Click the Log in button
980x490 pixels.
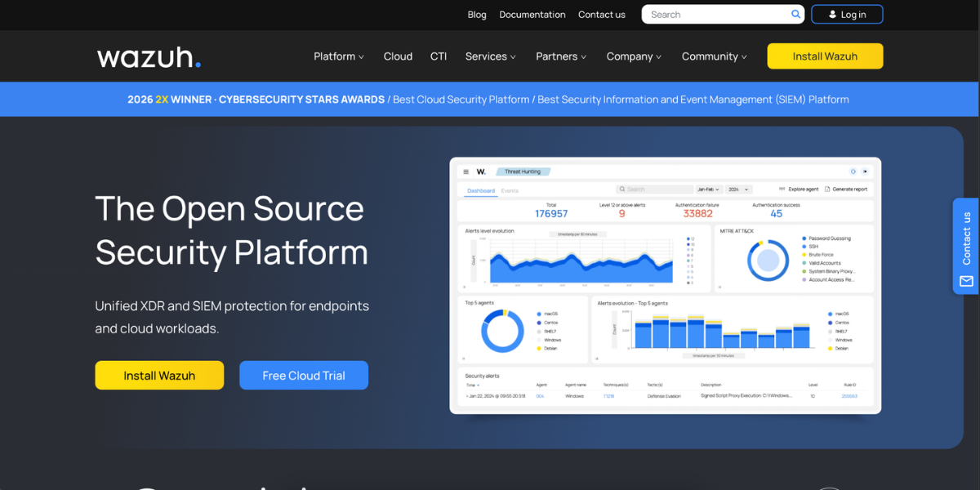[847, 15]
